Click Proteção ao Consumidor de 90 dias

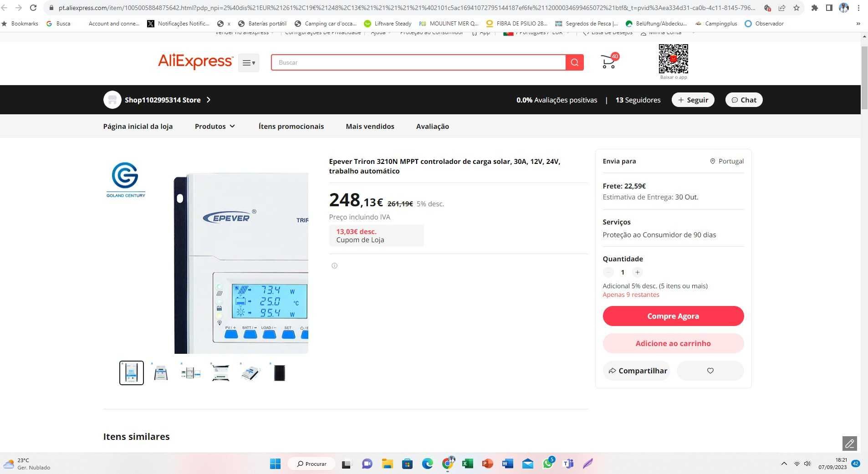pyautogui.click(x=659, y=235)
